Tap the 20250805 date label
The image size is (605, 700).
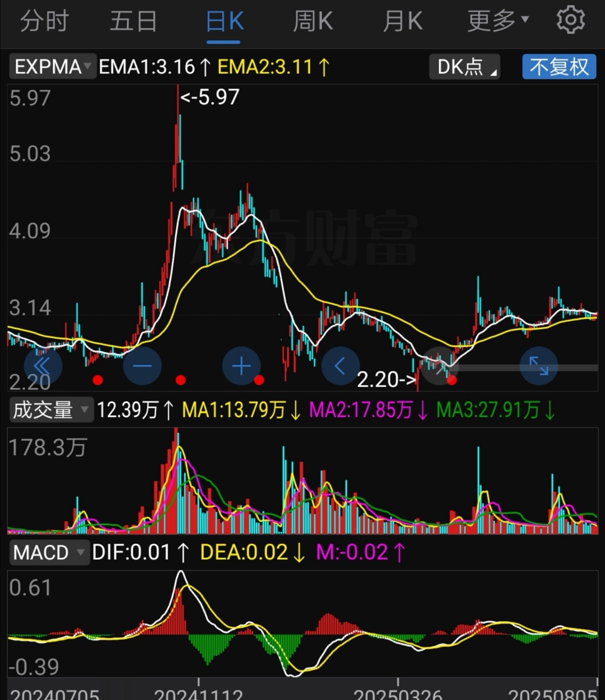552,695
